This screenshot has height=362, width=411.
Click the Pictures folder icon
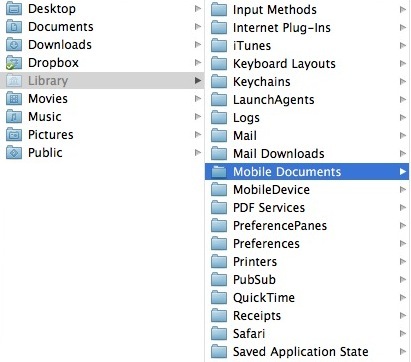(x=14, y=135)
